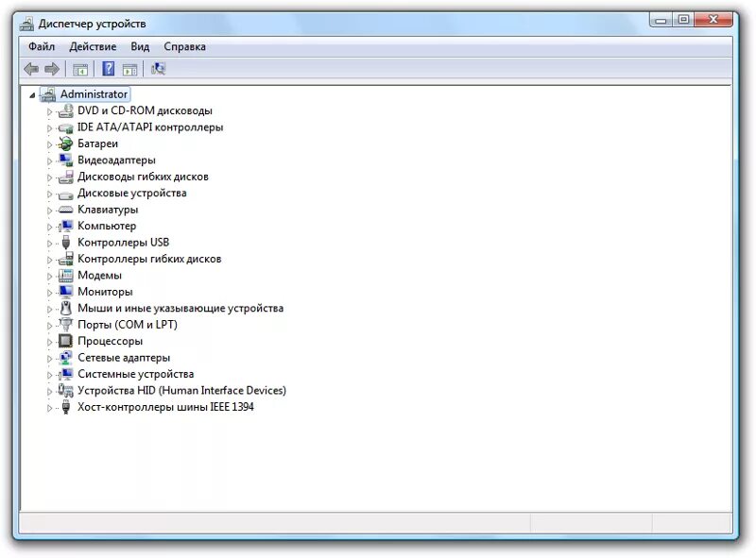Click the Порты (COM и LPT) icon
756x558 pixels.
coord(65,324)
